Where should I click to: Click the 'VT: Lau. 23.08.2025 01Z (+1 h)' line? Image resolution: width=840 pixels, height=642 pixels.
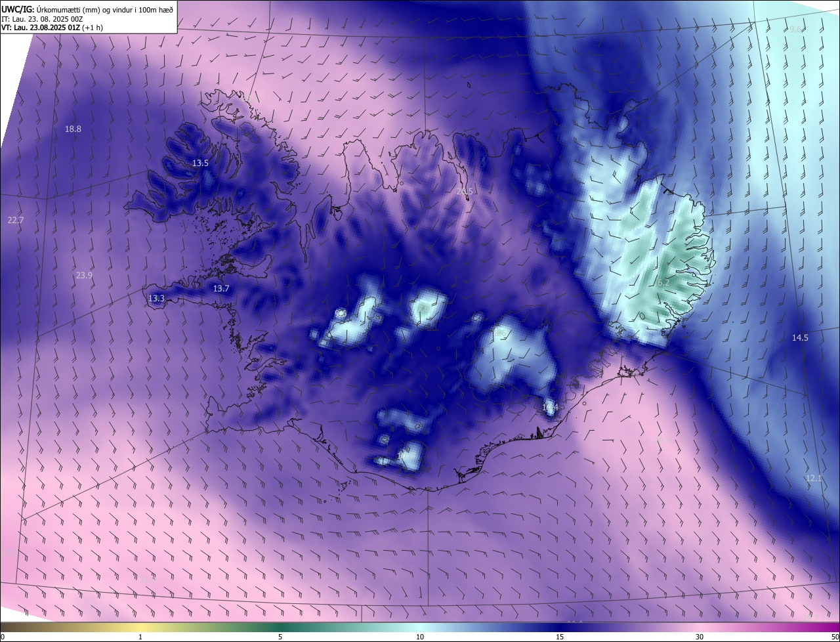click(52, 28)
